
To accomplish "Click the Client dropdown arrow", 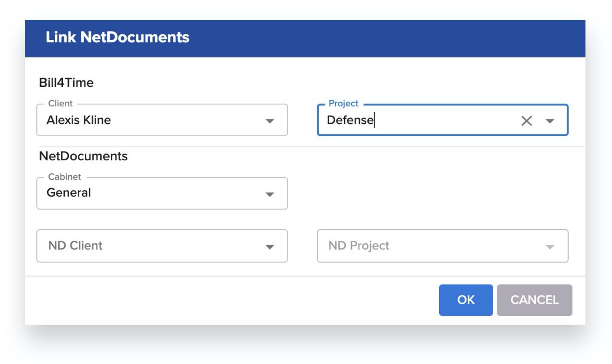I will point(270,121).
